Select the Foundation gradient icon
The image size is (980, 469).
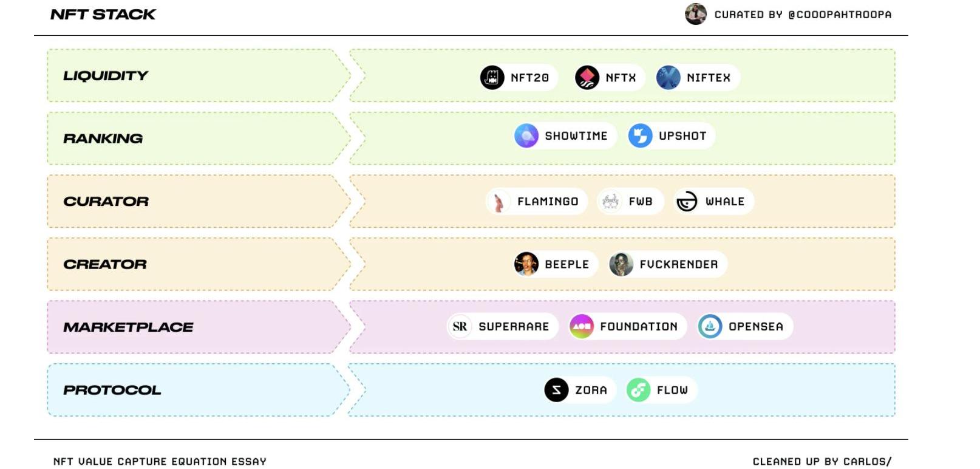click(x=581, y=327)
